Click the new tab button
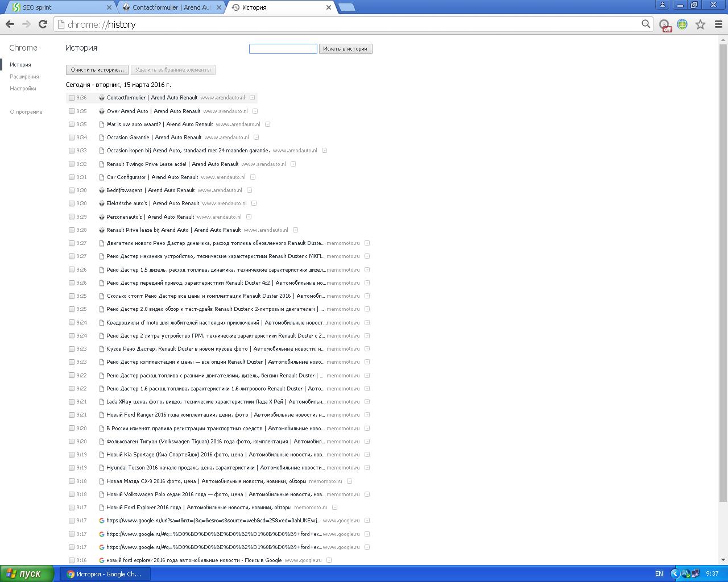The height and width of the screenshot is (582, 728). coord(346,7)
